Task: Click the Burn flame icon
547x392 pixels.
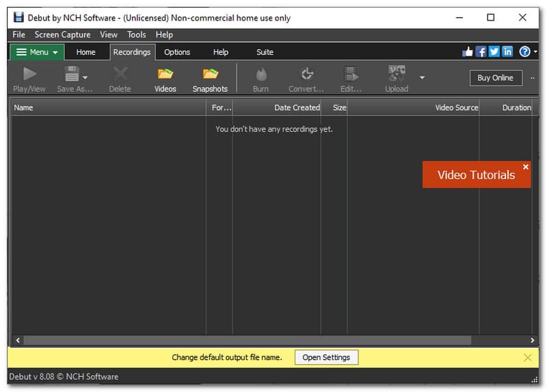Action: (261, 74)
